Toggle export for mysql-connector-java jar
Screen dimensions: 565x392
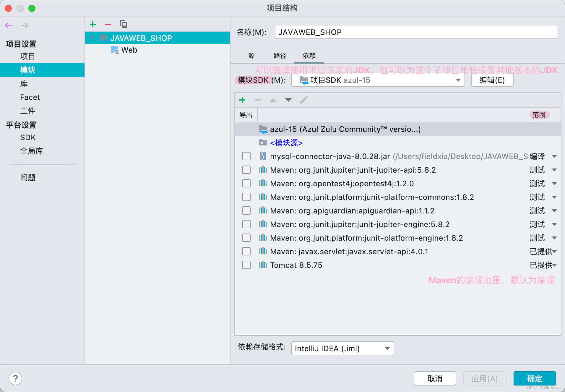[246, 156]
